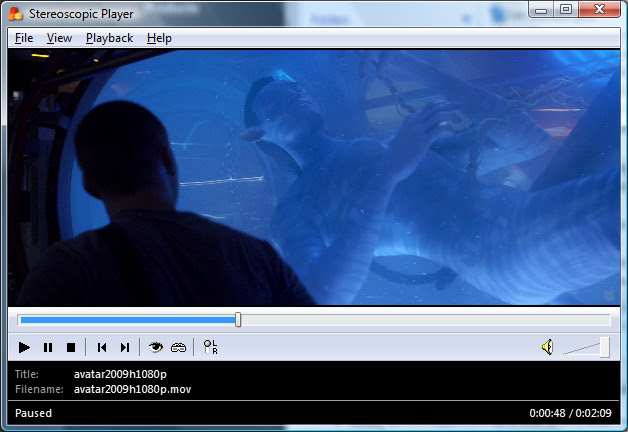Maximize the Stereoscopic Player window
The image size is (628, 432).
pos(566,10)
